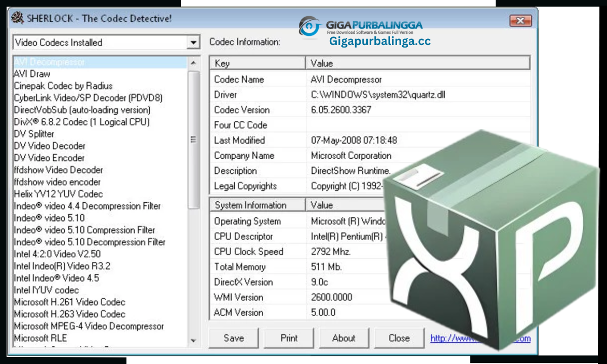This screenshot has width=607, height=364.
Task: Click the Print button
Action: pos(289,338)
